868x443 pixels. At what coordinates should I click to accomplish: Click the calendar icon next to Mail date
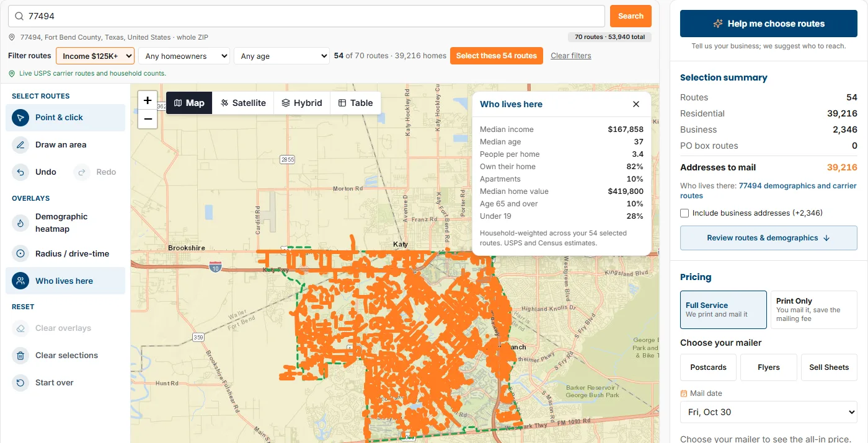tap(684, 393)
